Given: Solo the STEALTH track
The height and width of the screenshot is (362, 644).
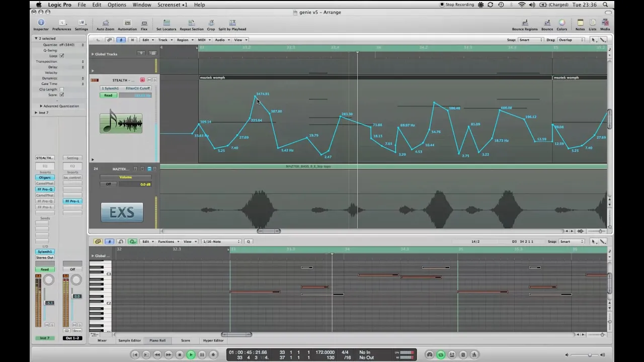Looking at the screenshot, I should tap(154, 80).
